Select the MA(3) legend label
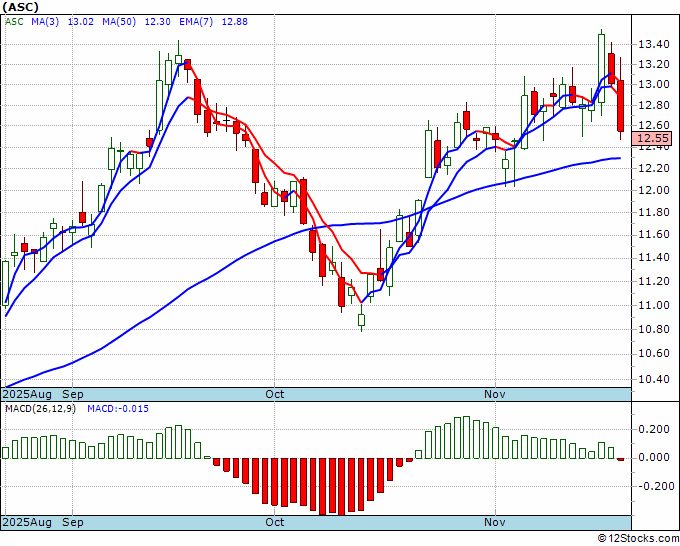Image resolution: width=680 pixels, height=546 pixels. click(x=45, y=22)
